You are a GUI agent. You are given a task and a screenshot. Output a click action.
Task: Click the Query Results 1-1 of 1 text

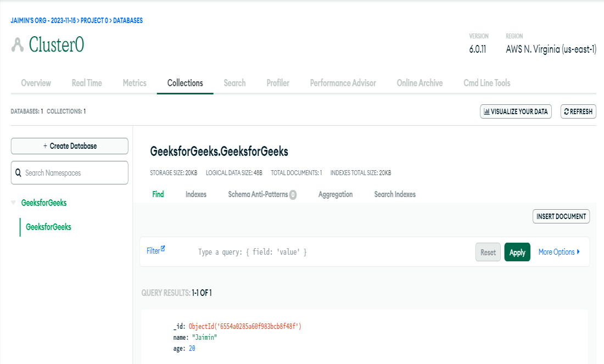point(176,293)
